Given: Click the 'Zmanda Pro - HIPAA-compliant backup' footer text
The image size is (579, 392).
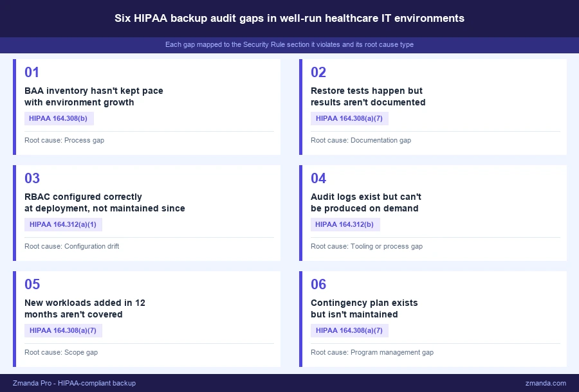Looking at the screenshot, I should point(74,383).
